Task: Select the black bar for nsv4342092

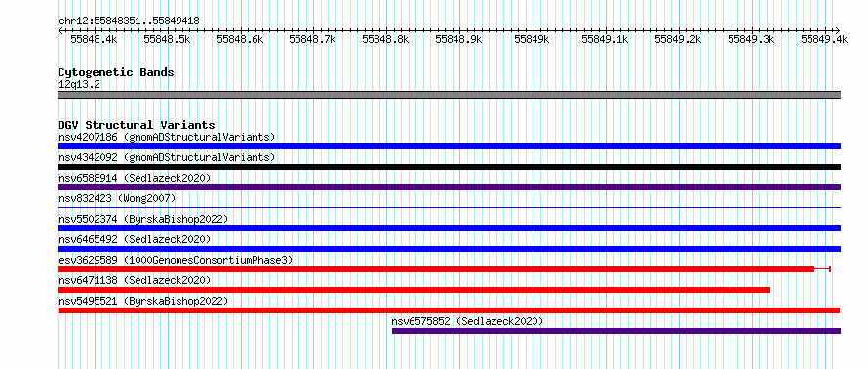Action: 449,167
